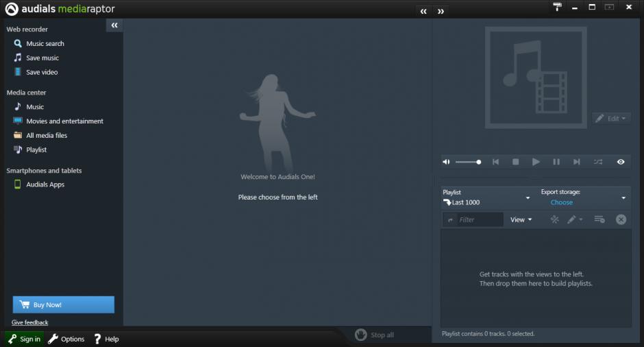644x347 pixels.
Task: Click the undo arrow beside Filter
Action: click(x=450, y=220)
